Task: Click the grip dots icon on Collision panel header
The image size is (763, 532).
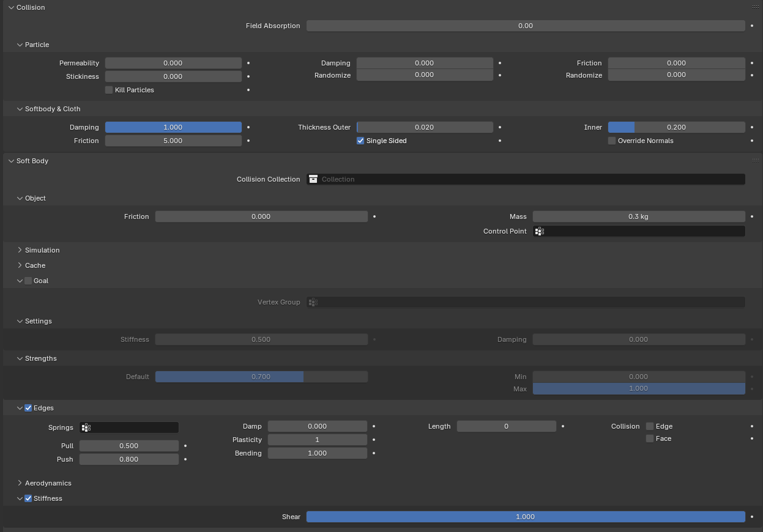Action: [x=755, y=6]
